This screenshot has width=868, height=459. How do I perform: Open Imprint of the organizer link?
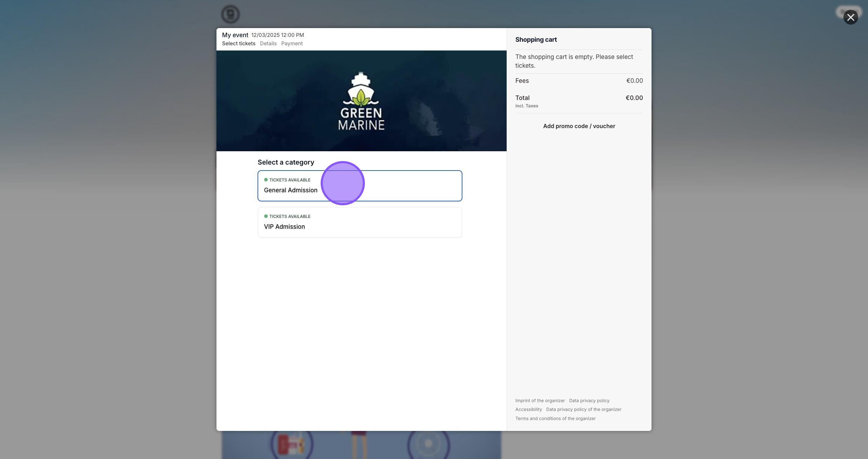(x=540, y=400)
